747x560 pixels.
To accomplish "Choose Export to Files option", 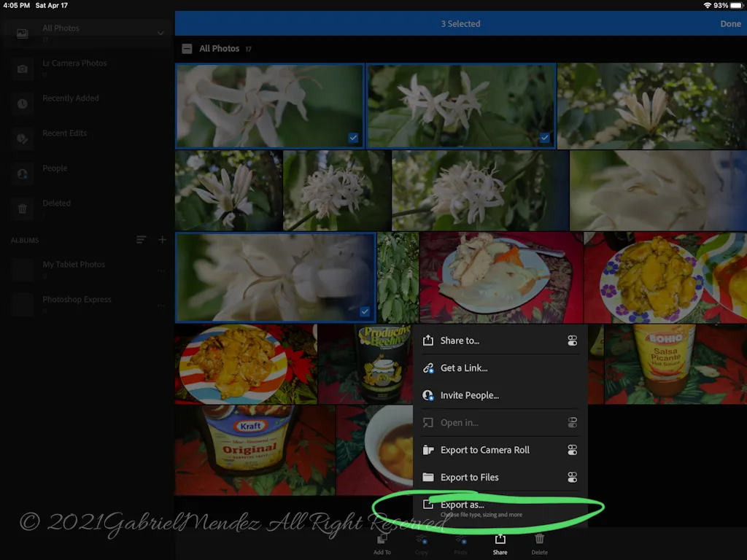I will 500,477.
